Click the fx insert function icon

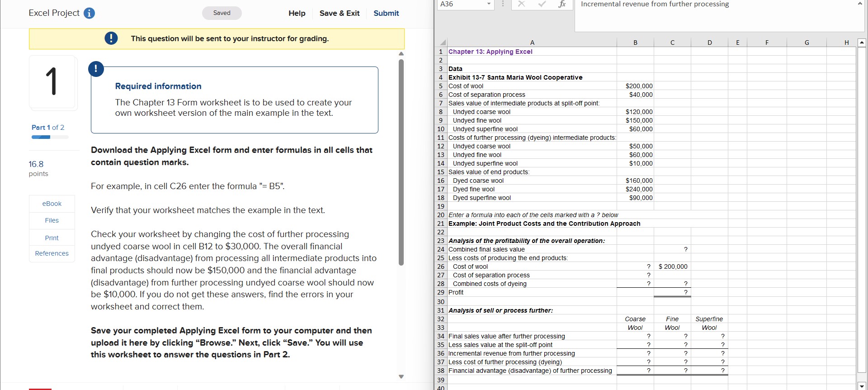click(x=562, y=4)
